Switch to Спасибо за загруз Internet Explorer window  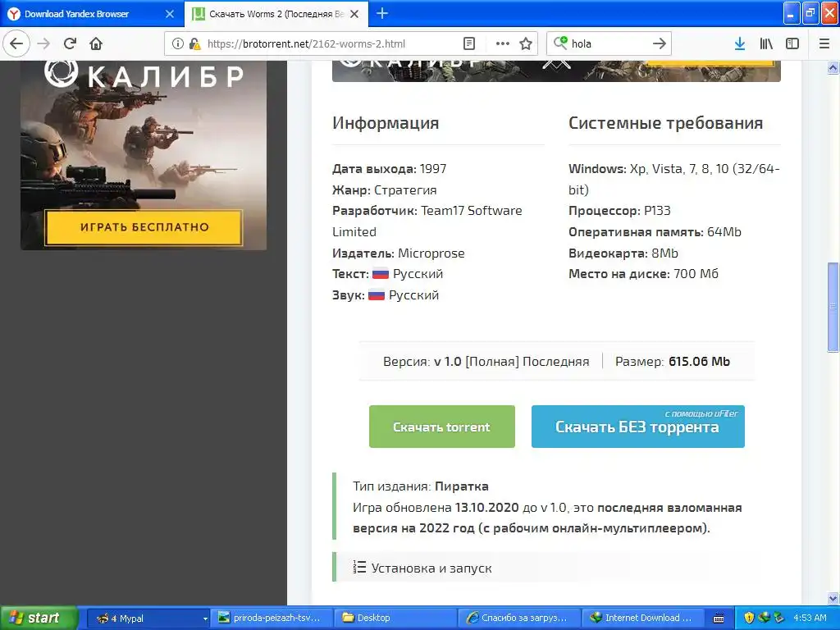519,618
